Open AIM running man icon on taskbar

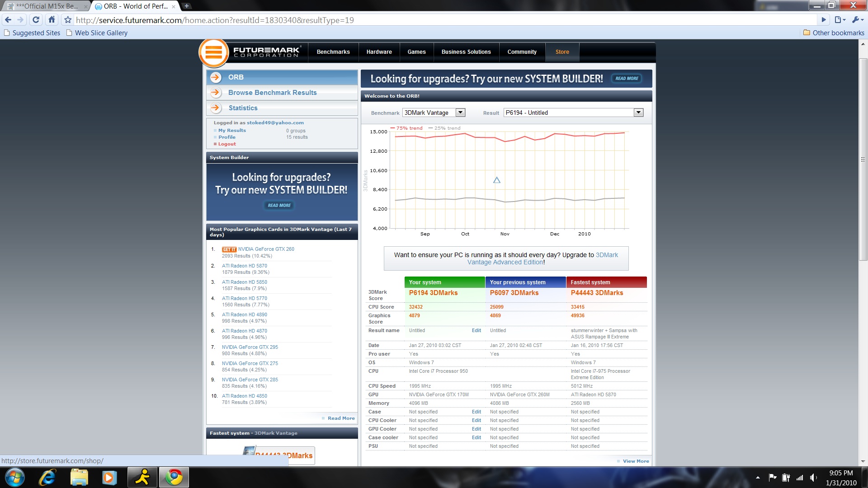point(142,477)
